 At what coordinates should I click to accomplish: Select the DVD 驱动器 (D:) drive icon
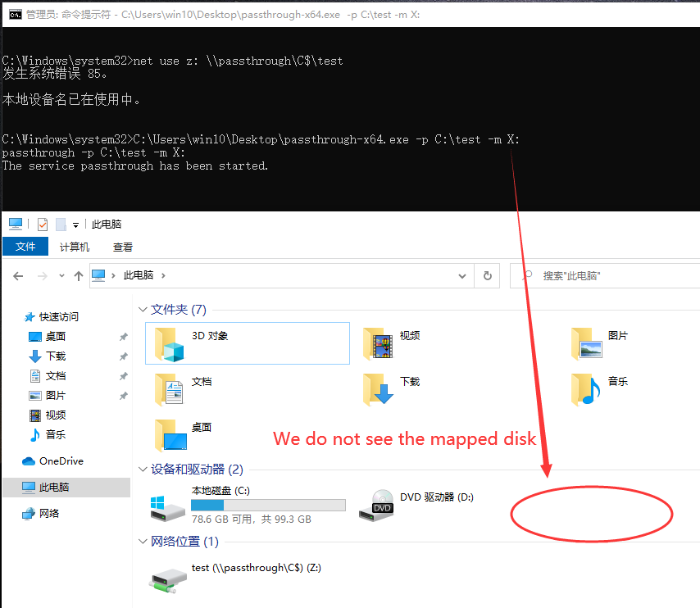point(376,506)
